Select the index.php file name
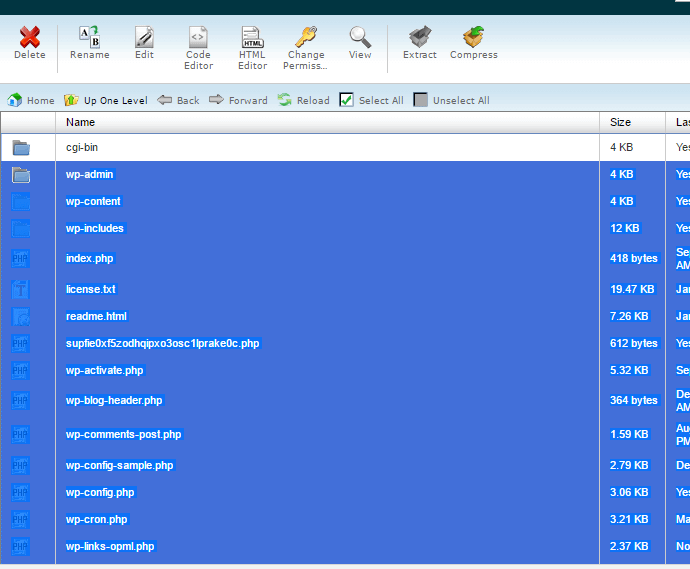The height and width of the screenshot is (569, 690). tap(90, 258)
